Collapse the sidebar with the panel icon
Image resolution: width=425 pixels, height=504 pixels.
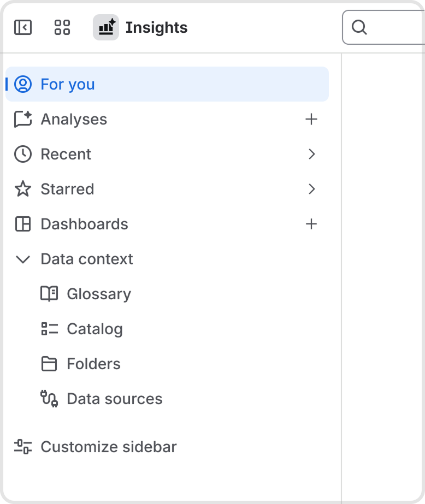click(x=23, y=27)
